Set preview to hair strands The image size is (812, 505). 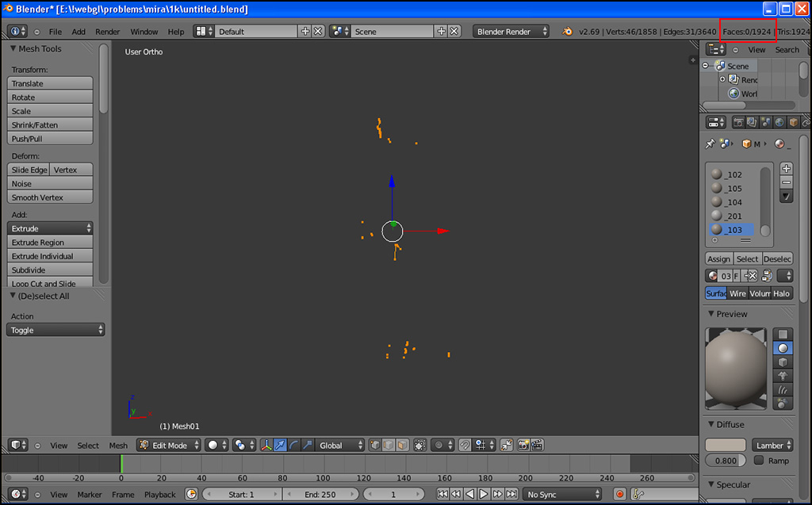click(783, 389)
